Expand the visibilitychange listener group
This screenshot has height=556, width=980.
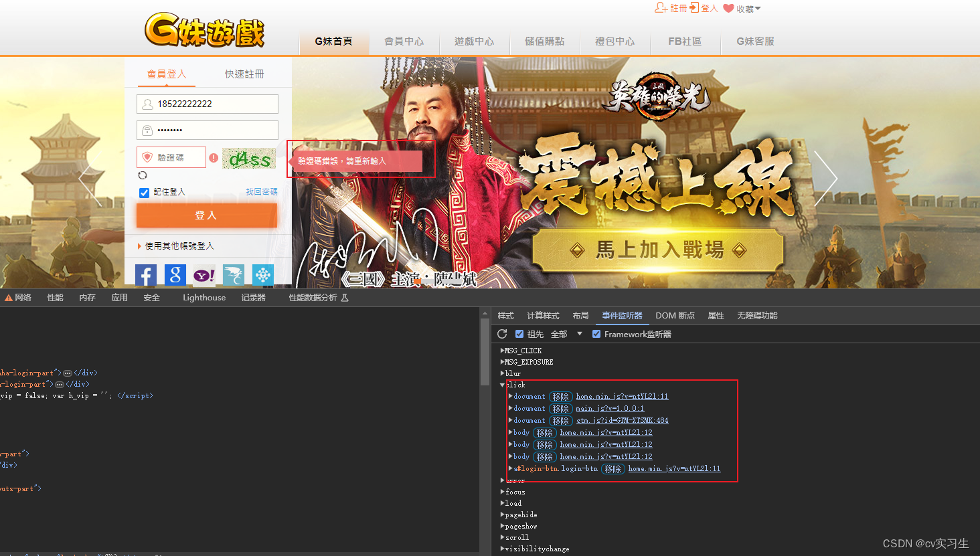(x=502, y=549)
